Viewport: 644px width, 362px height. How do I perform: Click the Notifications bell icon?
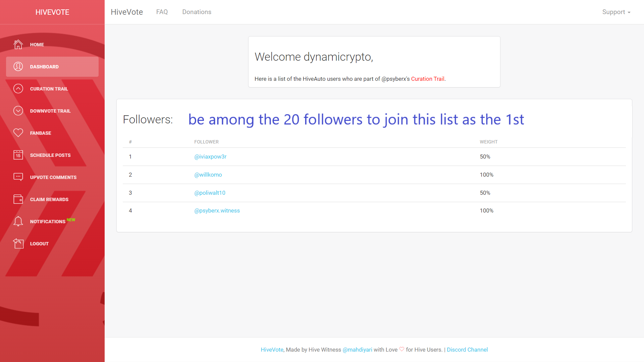click(x=18, y=221)
